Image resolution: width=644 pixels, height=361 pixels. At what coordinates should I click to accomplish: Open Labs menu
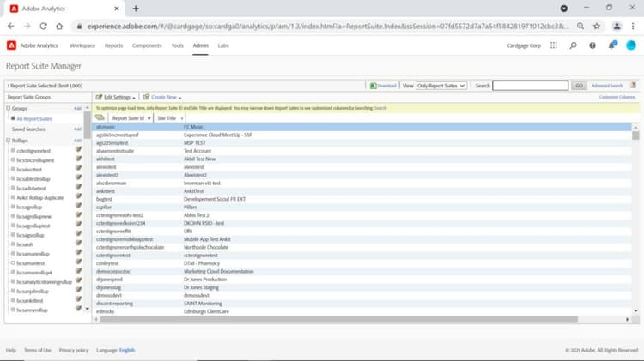[x=223, y=45]
